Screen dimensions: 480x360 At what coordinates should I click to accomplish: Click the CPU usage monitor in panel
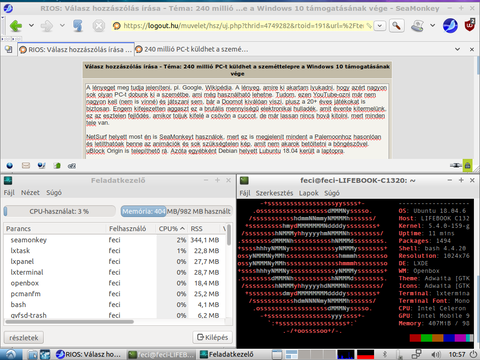[345, 354]
